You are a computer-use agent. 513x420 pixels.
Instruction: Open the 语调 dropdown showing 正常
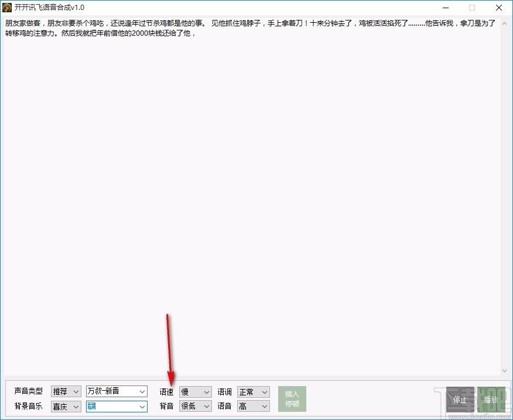pos(253,391)
